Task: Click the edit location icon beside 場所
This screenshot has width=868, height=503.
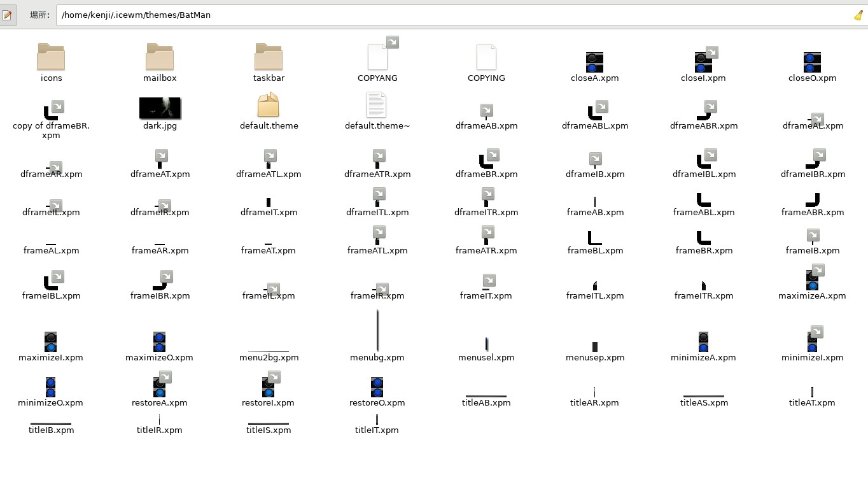Action: pyautogui.click(x=8, y=15)
